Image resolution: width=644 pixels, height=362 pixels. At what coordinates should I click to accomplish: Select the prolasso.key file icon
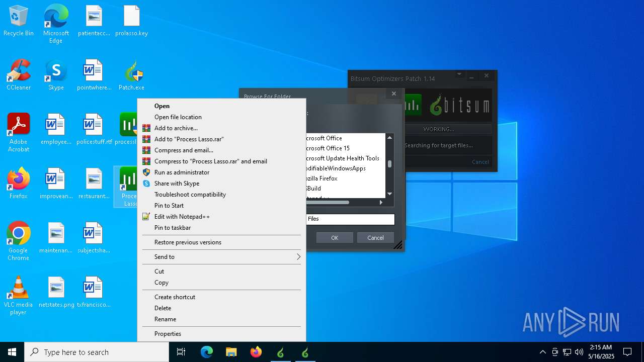tap(131, 21)
